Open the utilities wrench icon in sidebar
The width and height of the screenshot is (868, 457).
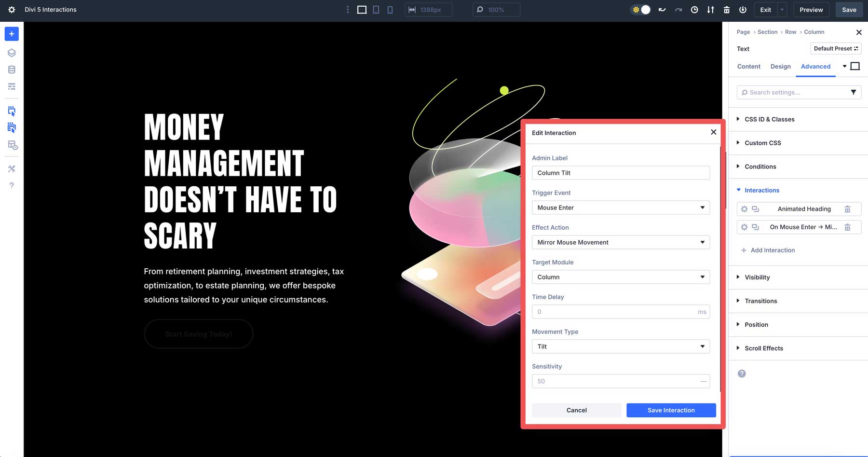coord(12,168)
